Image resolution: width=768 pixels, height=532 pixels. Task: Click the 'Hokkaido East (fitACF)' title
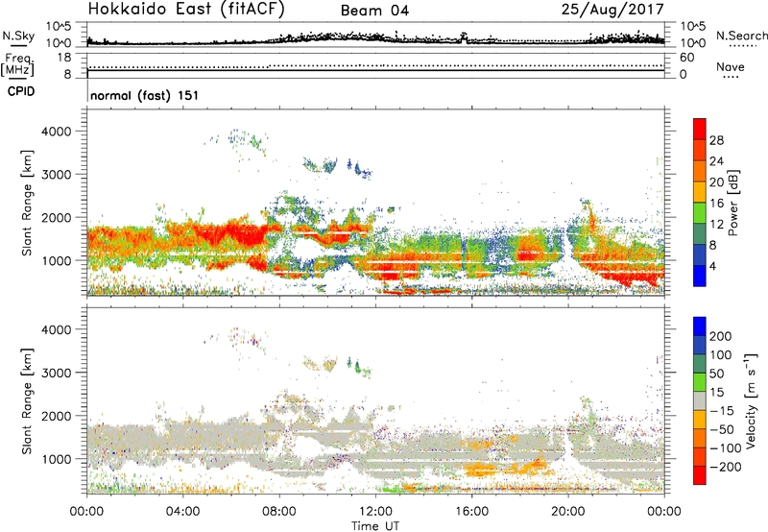186,9
